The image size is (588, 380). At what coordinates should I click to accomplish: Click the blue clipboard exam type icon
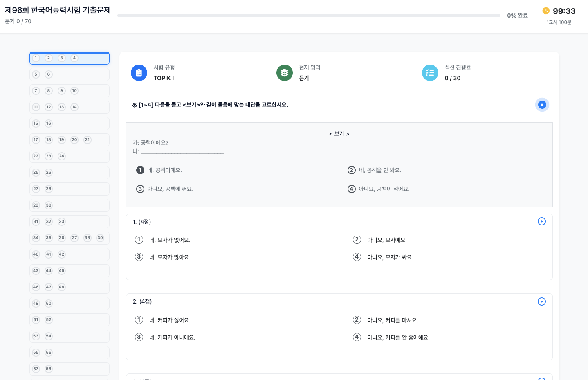pyautogui.click(x=139, y=73)
